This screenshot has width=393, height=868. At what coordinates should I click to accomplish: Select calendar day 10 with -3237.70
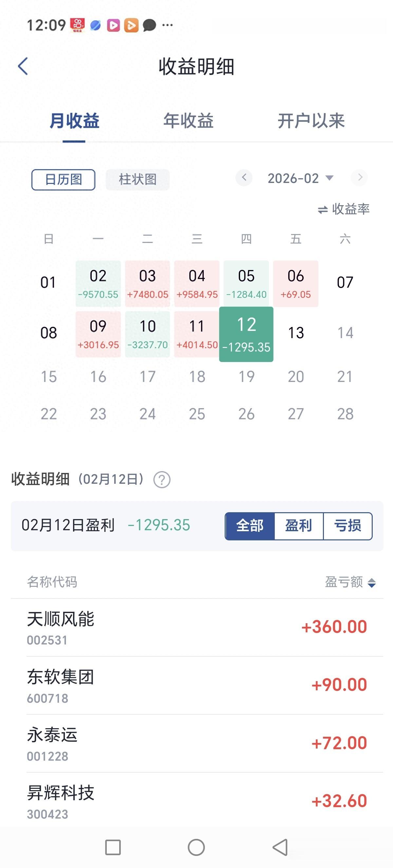pyautogui.click(x=148, y=334)
